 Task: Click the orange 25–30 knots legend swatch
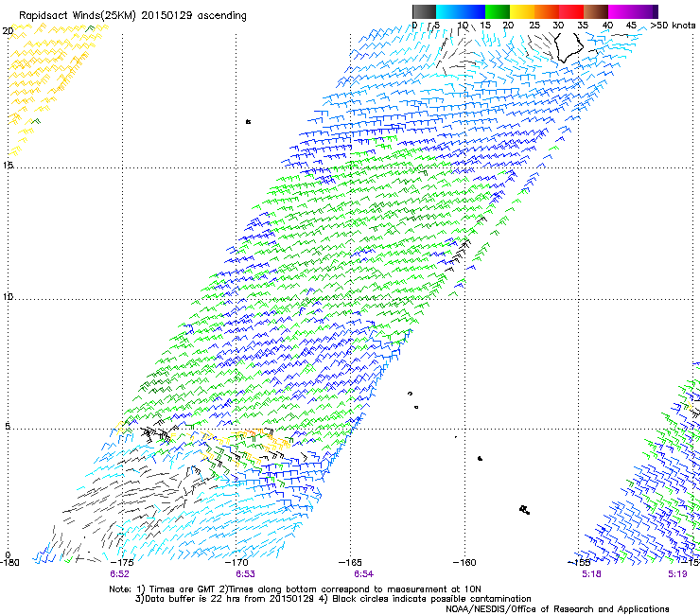547,11
